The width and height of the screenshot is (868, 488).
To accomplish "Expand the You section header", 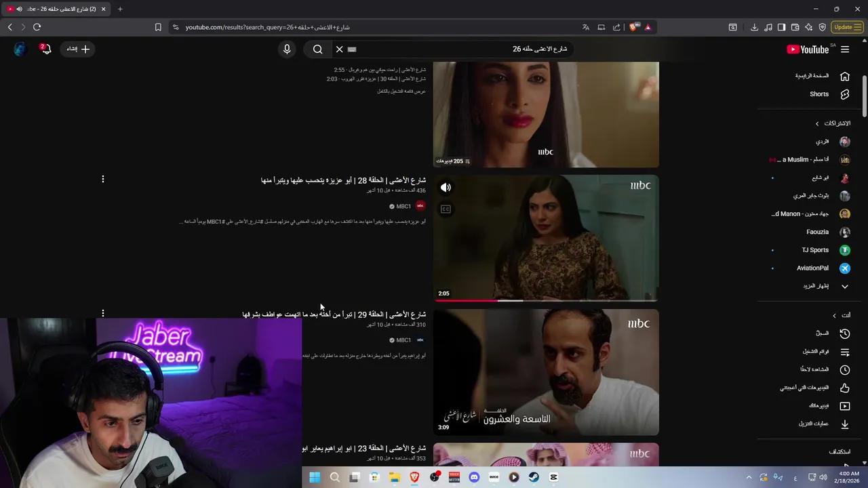I will (842, 315).
